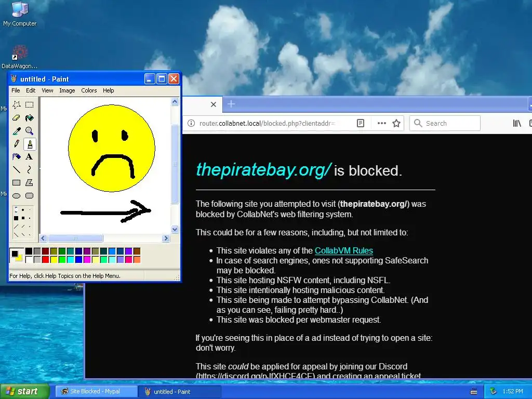This screenshot has width=532, height=399.
Task: Open Paint Edit menu
Action: coord(31,90)
